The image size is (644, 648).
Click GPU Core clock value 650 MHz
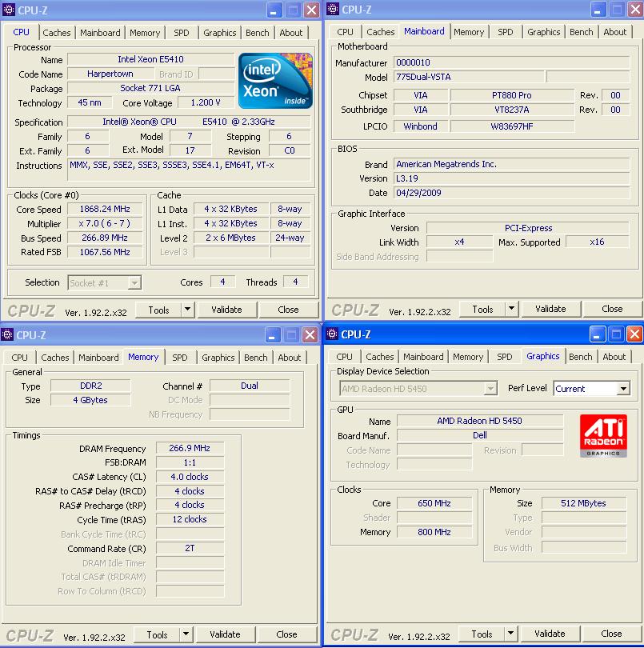point(434,503)
